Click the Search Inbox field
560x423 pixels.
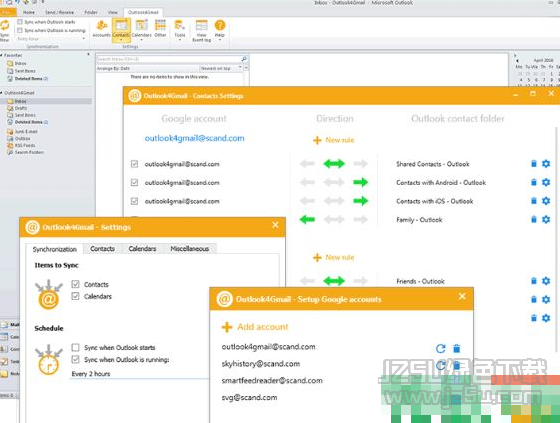point(169,59)
